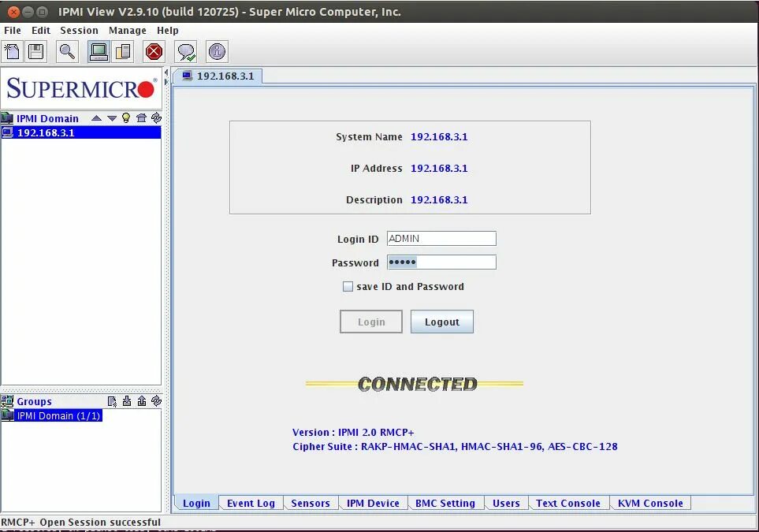This screenshot has width=759, height=532.
Task: Switch to the Event Log tab
Action: pos(251,503)
